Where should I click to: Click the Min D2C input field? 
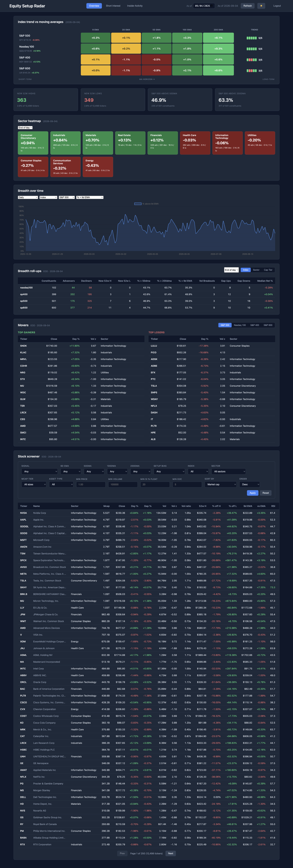(x=187, y=484)
